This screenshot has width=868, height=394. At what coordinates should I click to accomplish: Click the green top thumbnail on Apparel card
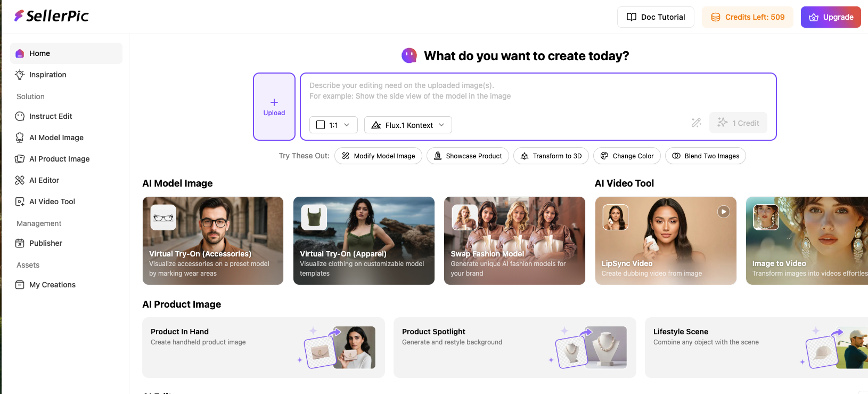(x=314, y=218)
